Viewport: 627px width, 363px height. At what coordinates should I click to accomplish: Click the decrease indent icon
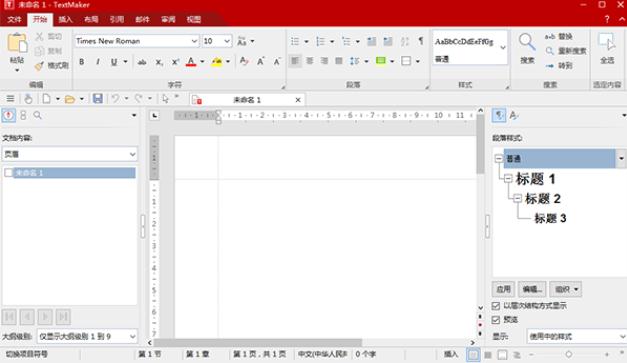point(371,41)
